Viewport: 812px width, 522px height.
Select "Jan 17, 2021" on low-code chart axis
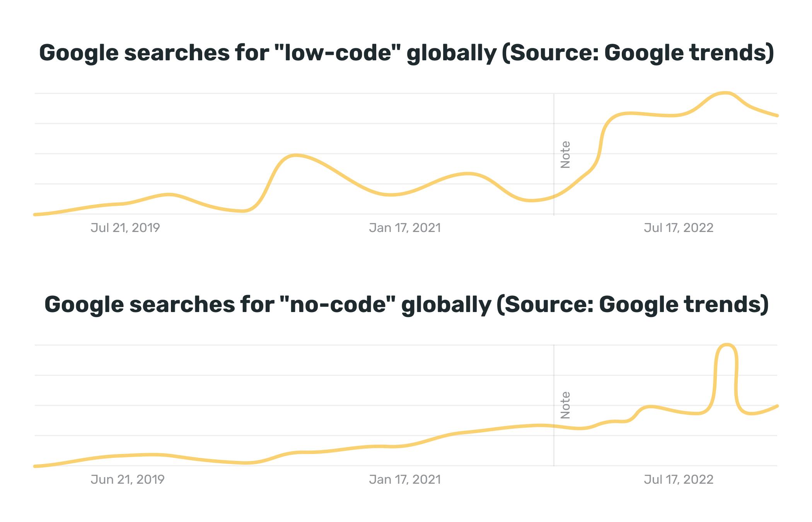tap(405, 228)
